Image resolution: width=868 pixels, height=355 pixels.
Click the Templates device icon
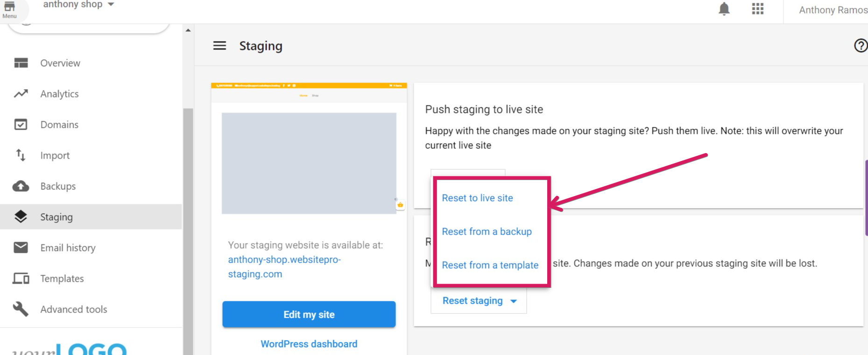pos(21,278)
